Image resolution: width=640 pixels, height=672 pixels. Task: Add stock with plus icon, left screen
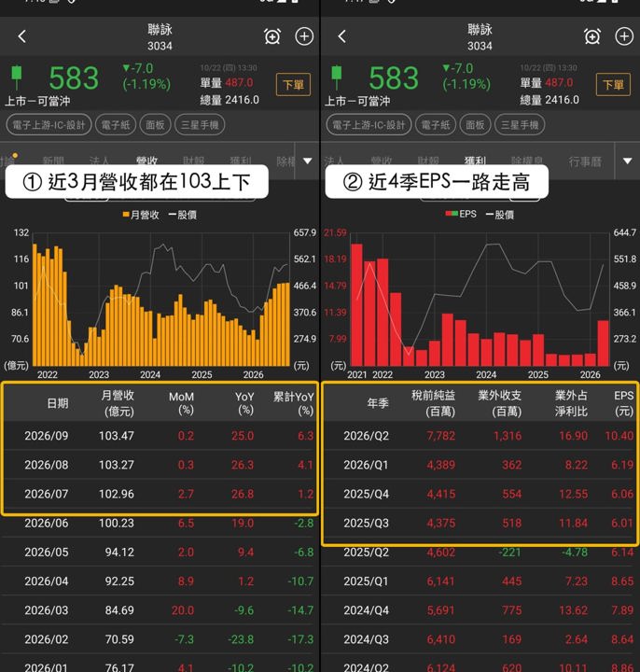(304, 36)
